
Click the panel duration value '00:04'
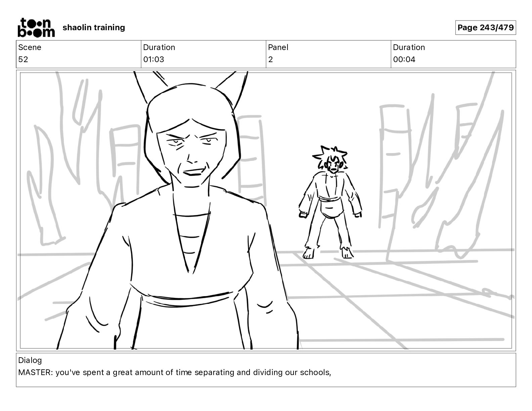[404, 59]
